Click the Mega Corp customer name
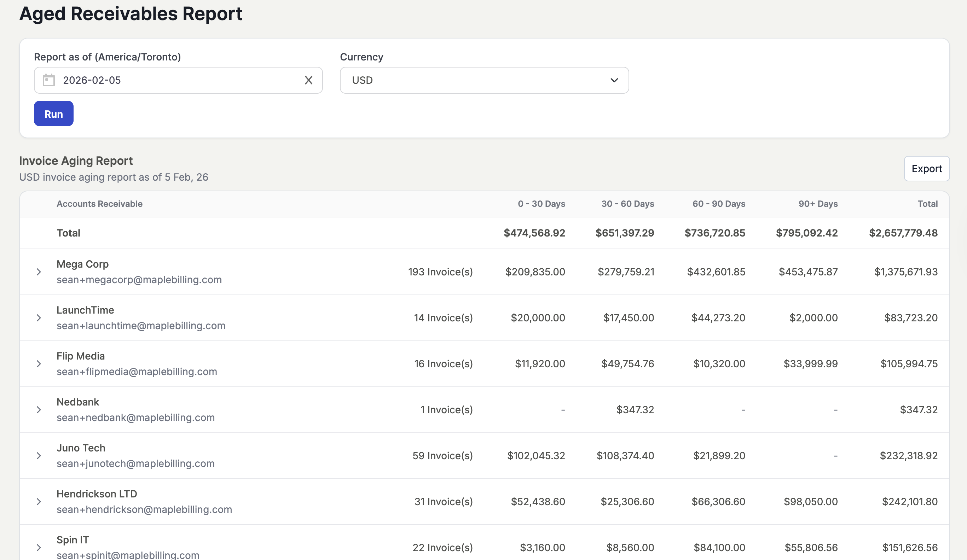Viewport: 967px width, 560px height. [x=82, y=264]
